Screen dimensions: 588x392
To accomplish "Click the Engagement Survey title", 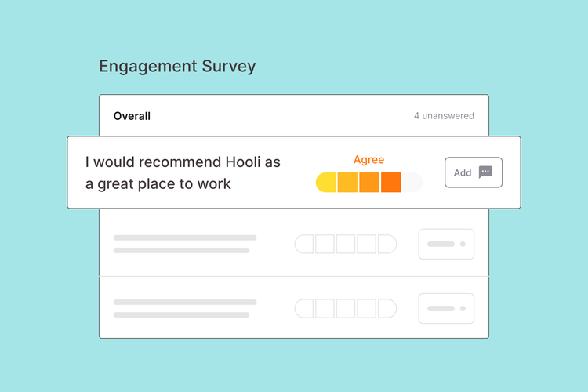I will pos(177,66).
